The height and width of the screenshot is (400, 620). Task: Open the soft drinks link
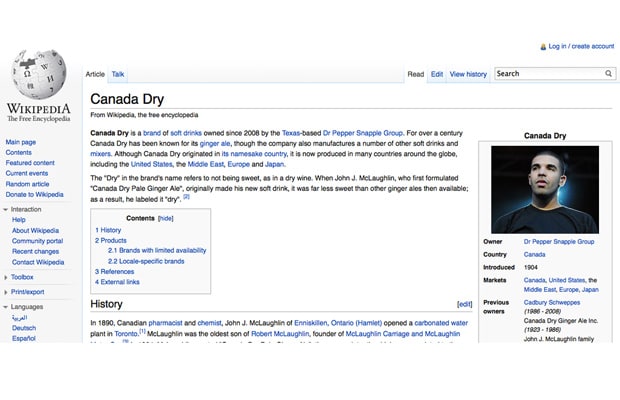point(186,133)
